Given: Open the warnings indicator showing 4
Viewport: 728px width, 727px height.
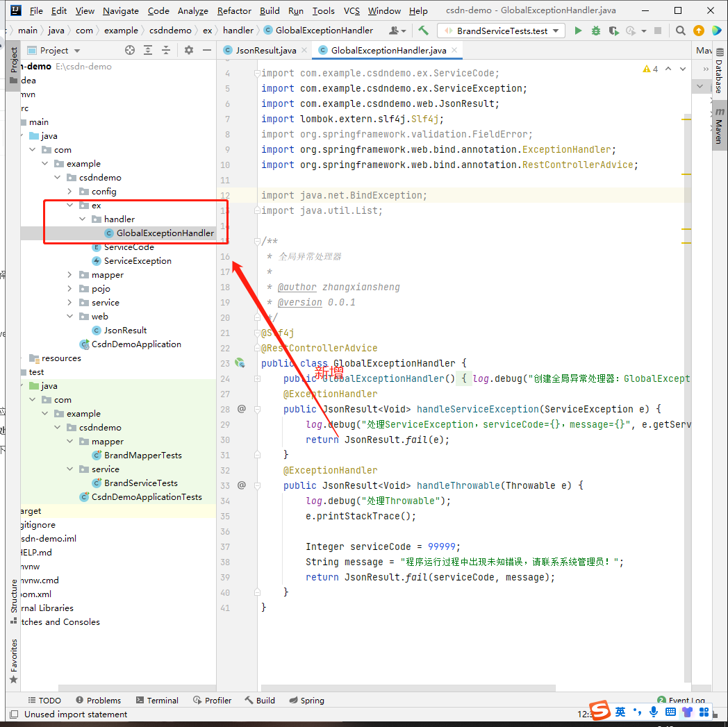Looking at the screenshot, I should click(650, 69).
